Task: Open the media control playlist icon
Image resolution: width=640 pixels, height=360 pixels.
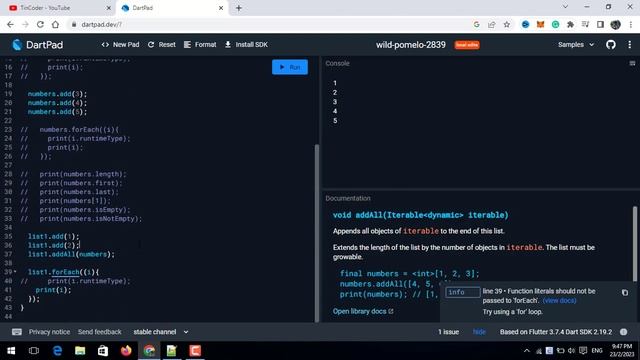Action: [585, 24]
